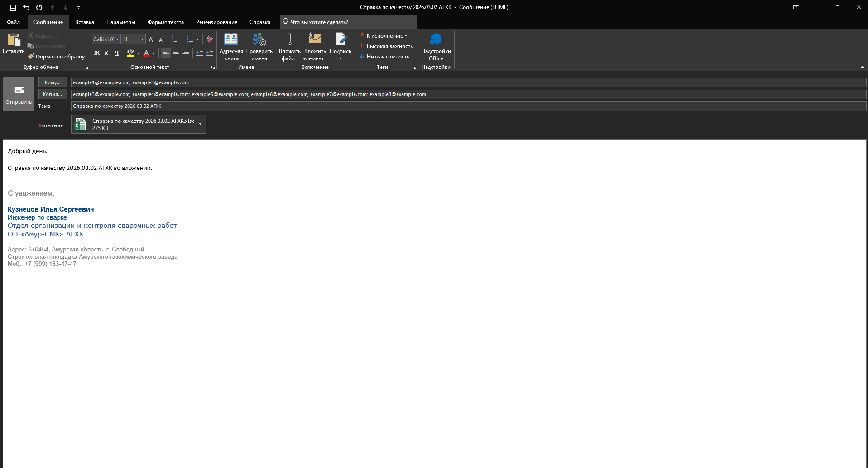The width and height of the screenshot is (868, 468).
Task: Click the save icon in quick access toolbar
Action: pyautogui.click(x=13, y=7)
